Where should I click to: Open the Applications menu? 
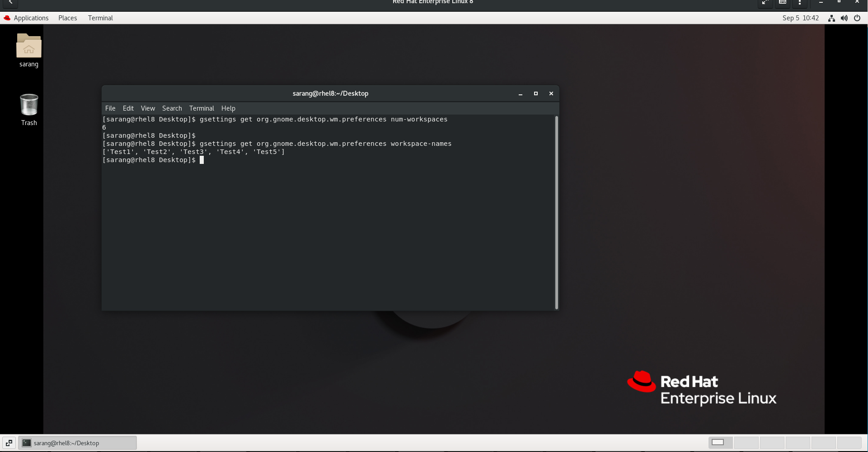[x=31, y=18]
